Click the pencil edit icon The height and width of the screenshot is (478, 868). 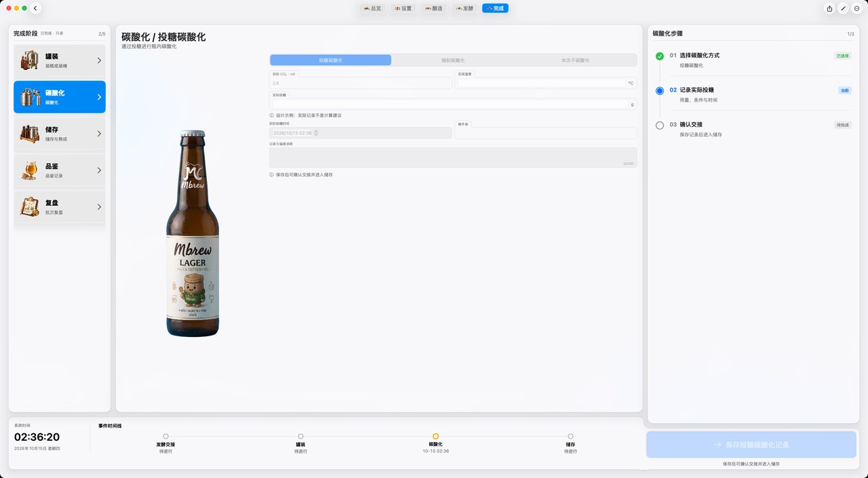(843, 8)
